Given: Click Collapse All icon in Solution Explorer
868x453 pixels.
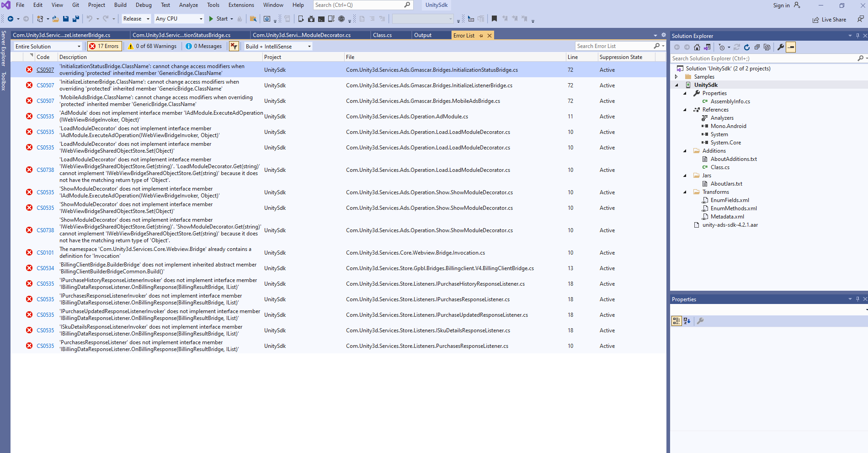Looking at the screenshot, I should click(x=757, y=47).
